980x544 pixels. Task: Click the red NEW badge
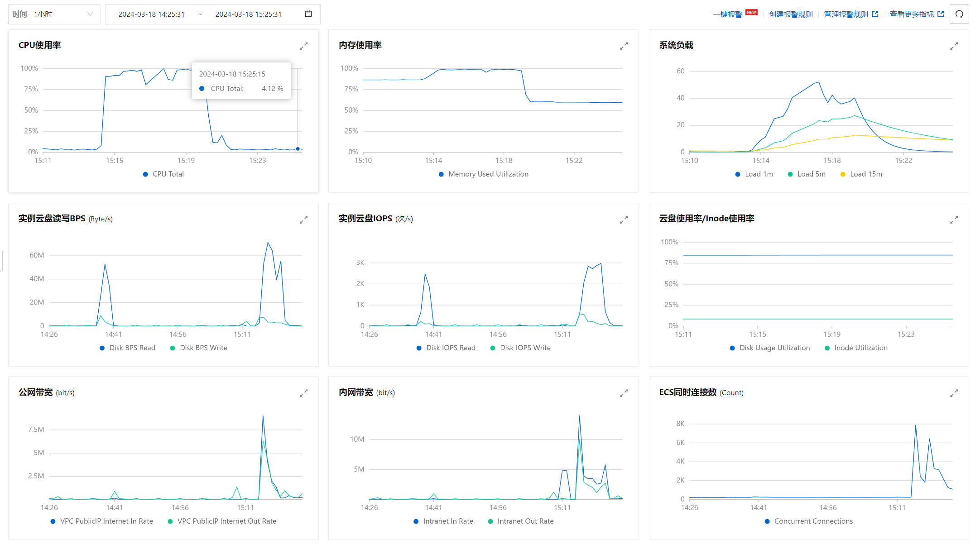coord(751,12)
